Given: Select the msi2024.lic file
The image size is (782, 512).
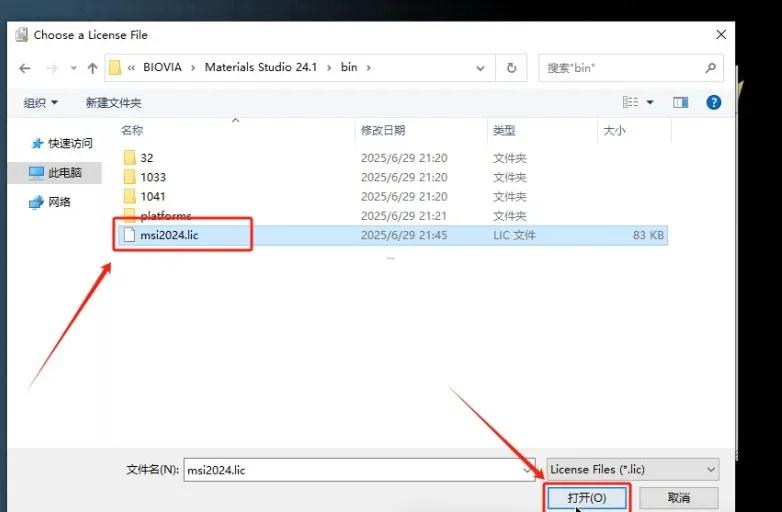Looking at the screenshot, I should tap(393, 235).
